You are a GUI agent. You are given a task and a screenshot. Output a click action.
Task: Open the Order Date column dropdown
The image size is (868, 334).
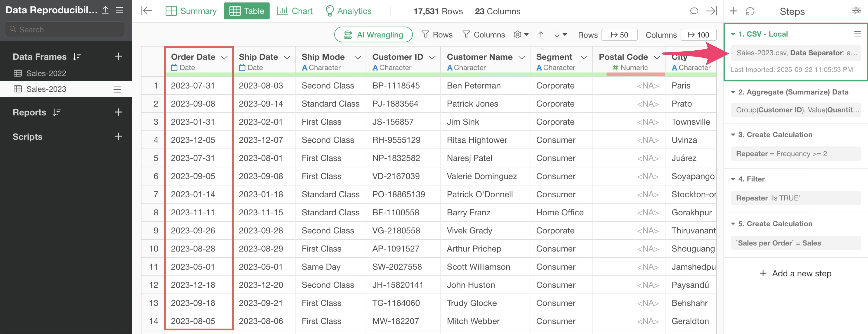click(224, 58)
